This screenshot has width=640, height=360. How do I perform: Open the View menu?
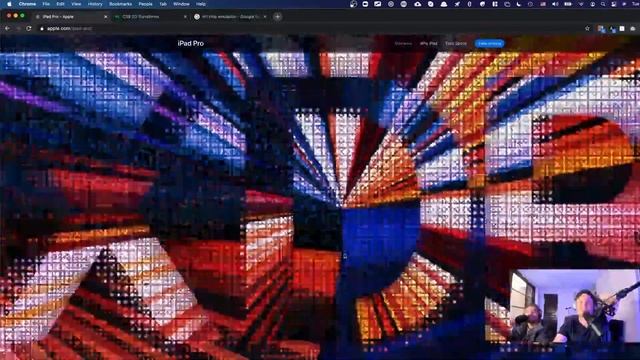[x=76, y=4]
